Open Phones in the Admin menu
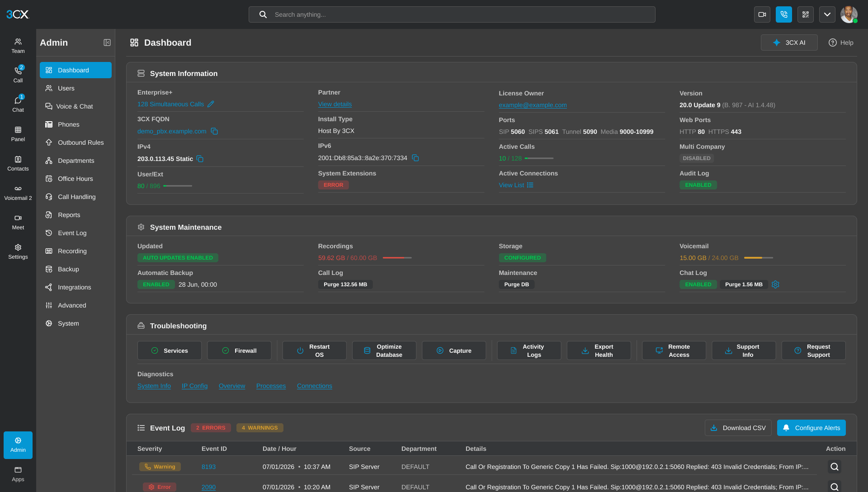The image size is (868, 492). tap(75, 124)
